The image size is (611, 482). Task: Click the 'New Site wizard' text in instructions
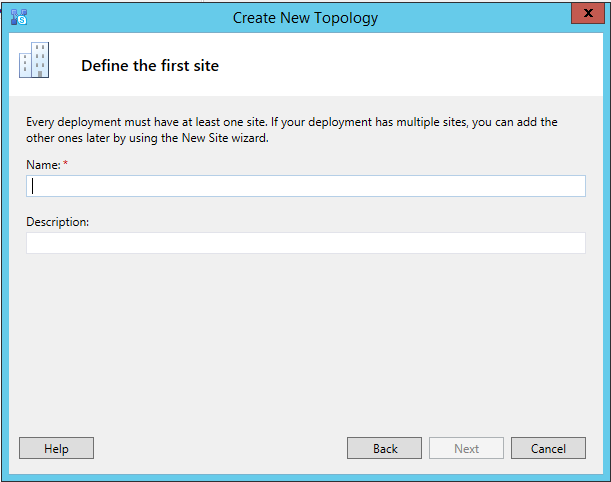coord(217,138)
